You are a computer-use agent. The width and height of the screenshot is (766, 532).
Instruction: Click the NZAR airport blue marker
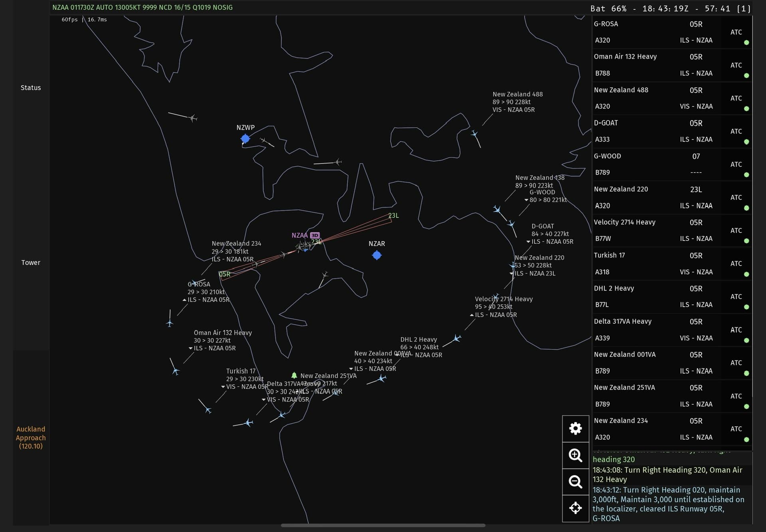point(377,255)
